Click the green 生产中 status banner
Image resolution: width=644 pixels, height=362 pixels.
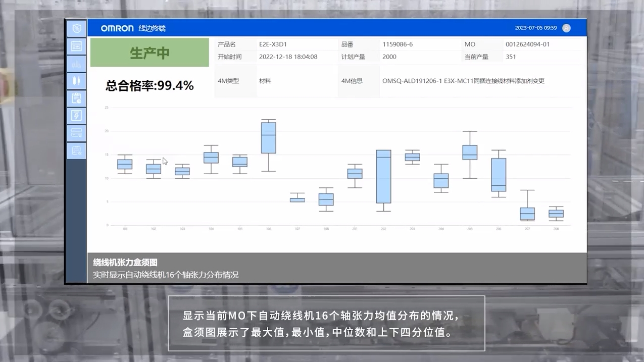click(150, 53)
